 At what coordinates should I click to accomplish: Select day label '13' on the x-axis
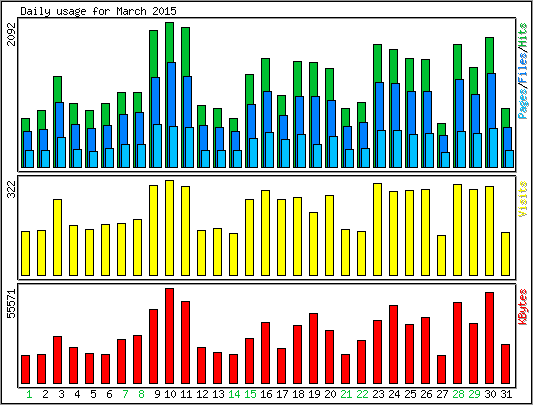click(218, 394)
